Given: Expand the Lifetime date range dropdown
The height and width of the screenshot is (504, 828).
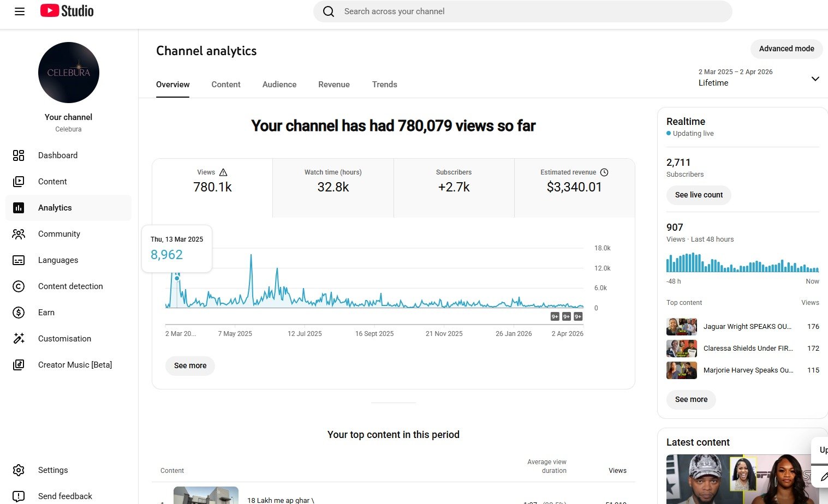Looking at the screenshot, I should 815,79.
